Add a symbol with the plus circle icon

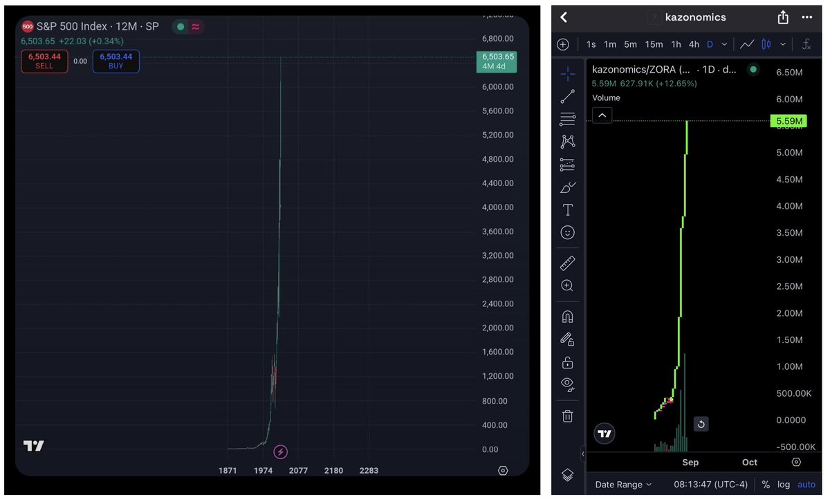coord(563,44)
